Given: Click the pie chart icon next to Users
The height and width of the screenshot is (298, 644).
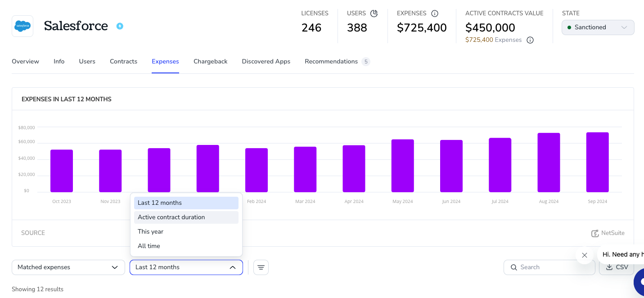Looking at the screenshot, I should [x=374, y=14].
